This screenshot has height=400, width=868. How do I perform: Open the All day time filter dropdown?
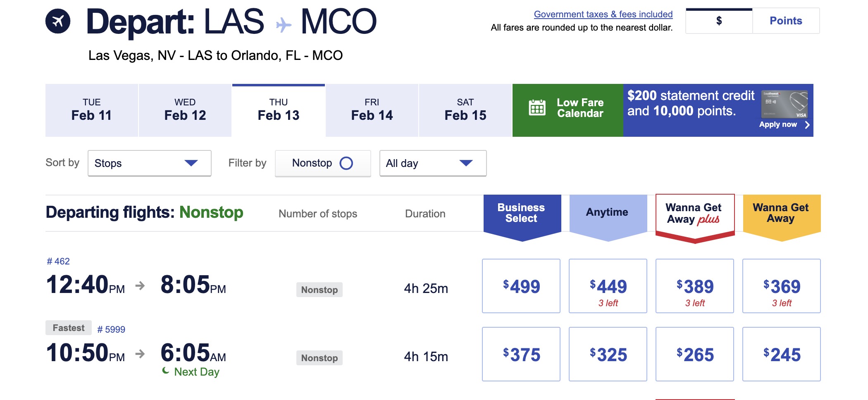(x=432, y=163)
